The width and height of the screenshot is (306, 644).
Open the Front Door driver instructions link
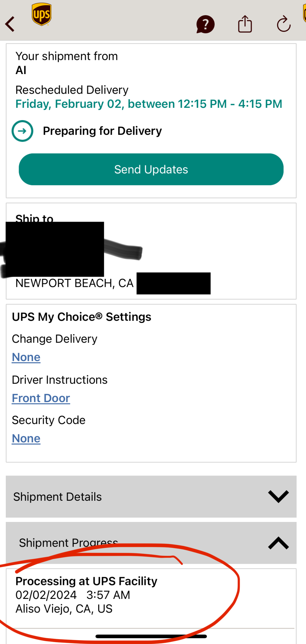point(41,398)
